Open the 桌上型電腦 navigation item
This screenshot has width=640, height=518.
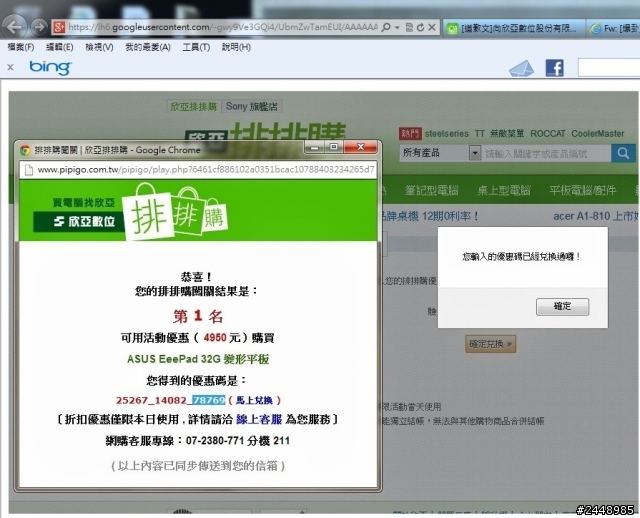[504, 190]
